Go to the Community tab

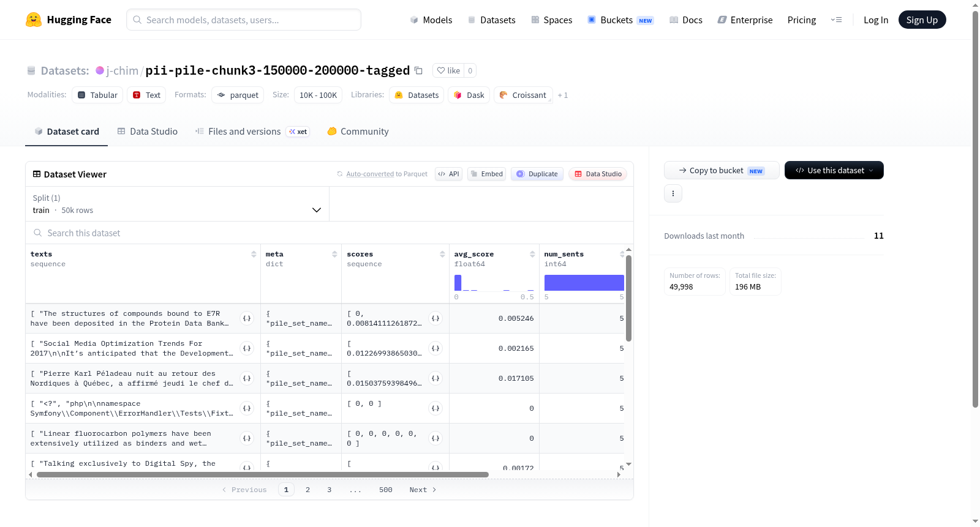pos(358,132)
